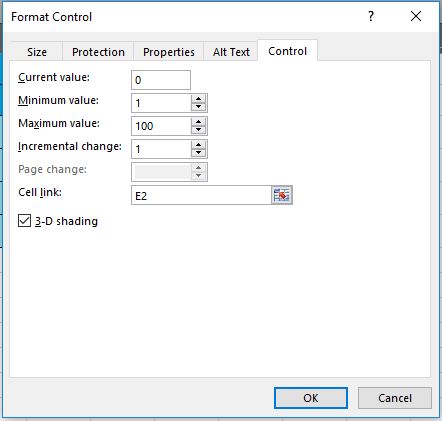
Task: Click in the Maximum value field
Action: 161,126
